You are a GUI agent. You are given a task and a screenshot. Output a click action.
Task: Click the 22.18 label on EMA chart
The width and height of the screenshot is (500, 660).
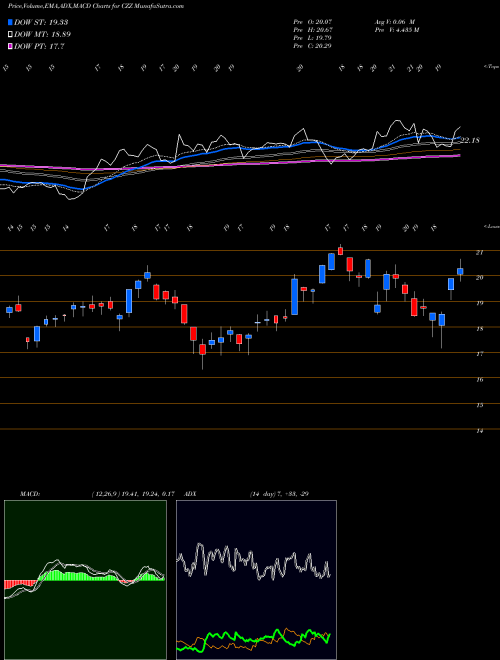point(471,140)
